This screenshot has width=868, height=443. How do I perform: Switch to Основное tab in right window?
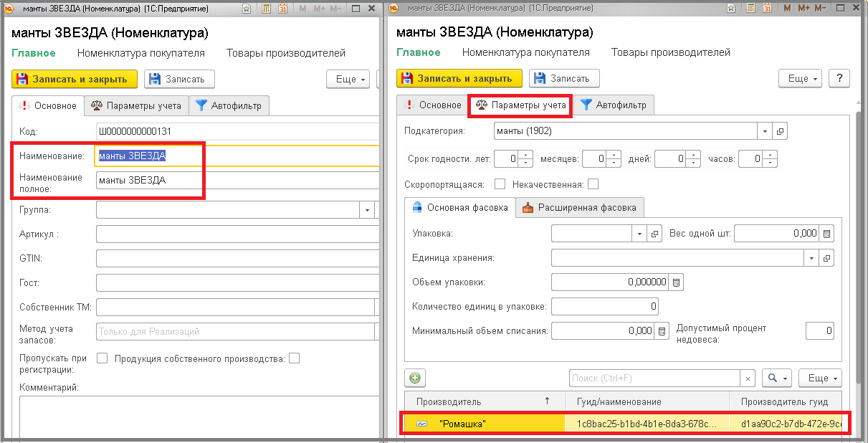[433, 105]
